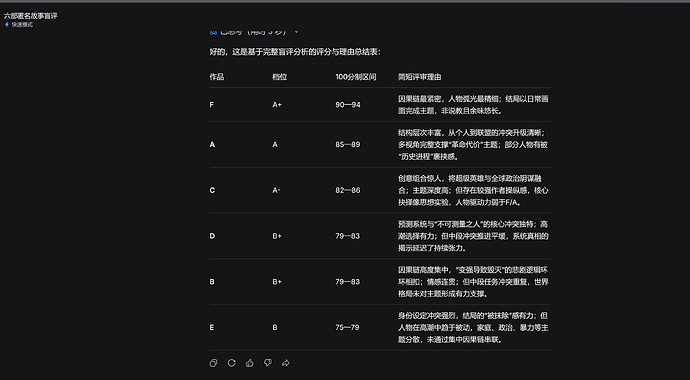Image resolution: width=690 pixels, height=380 pixels.
Task: Select the row for work C
Action: pos(380,190)
